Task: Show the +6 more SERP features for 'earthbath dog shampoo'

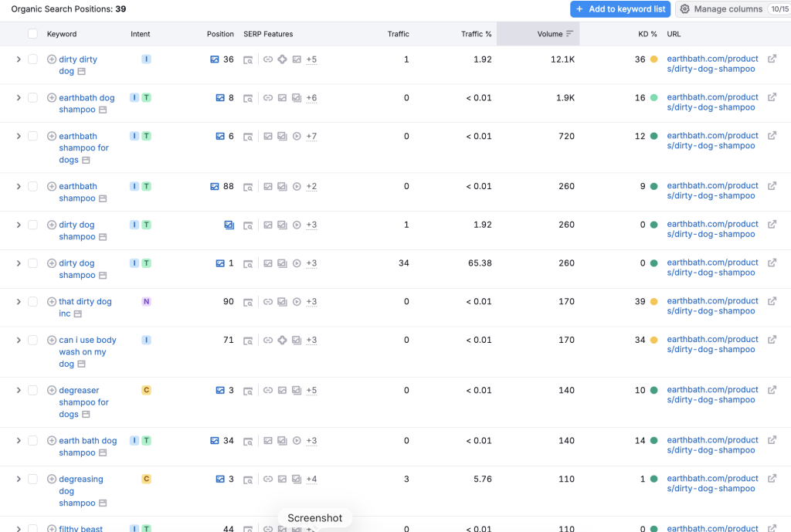Action: coord(311,98)
